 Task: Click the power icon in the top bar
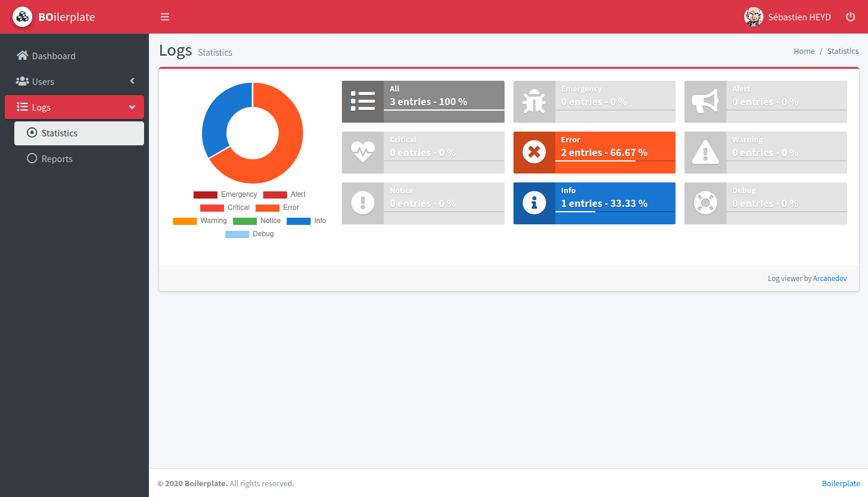tap(850, 17)
